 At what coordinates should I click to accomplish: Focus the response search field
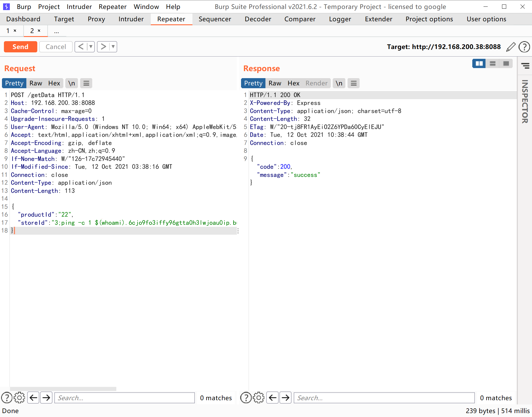(x=384, y=398)
